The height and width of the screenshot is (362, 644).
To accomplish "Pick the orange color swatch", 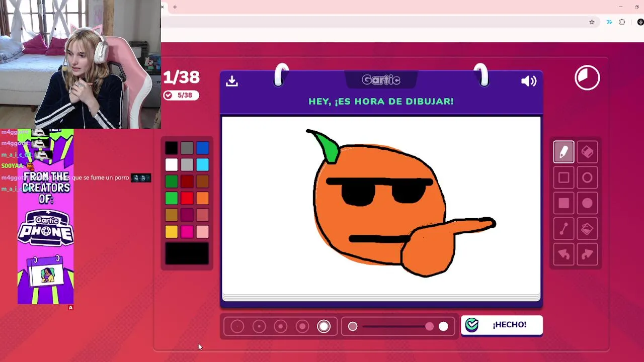I will click(x=203, y=198).
